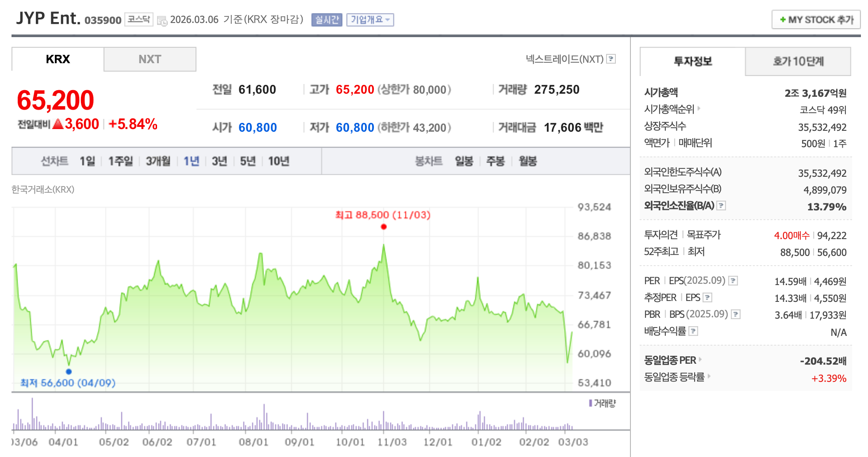Click the MY STOCK 추가 button
The height and width of the screenshot is (457, 868).
(816, 20)
